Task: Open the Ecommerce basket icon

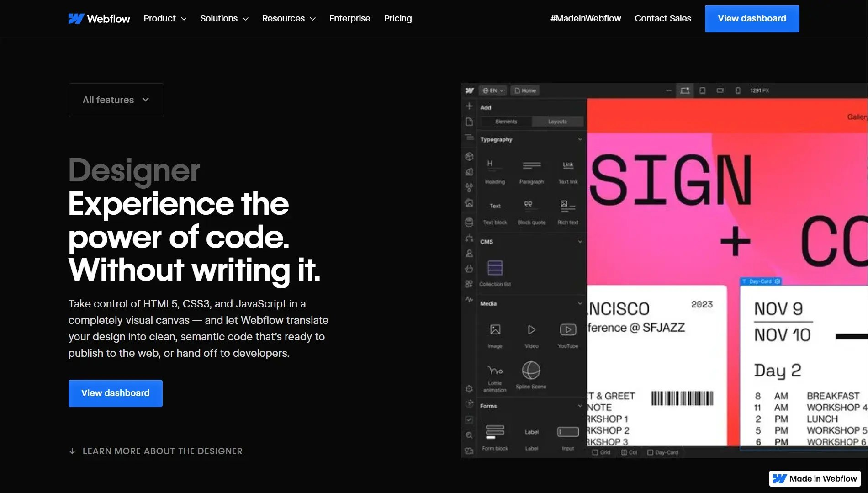Action: click(x=469, y=269)
